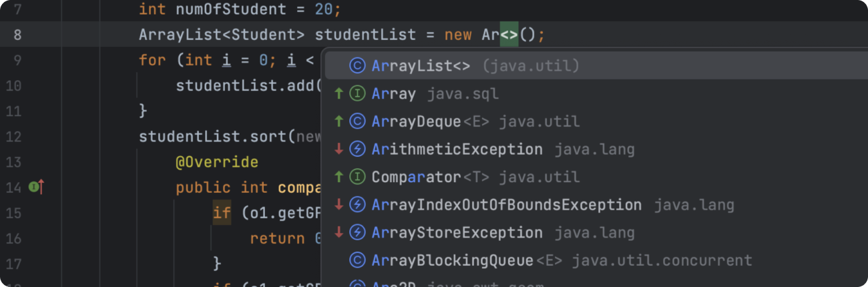Click line number 12 in the gutter
868x287 pixels.
tap(14, 137)
